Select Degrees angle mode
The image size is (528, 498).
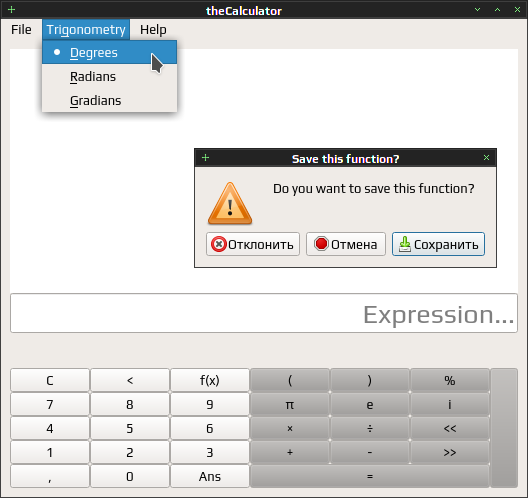109,52
